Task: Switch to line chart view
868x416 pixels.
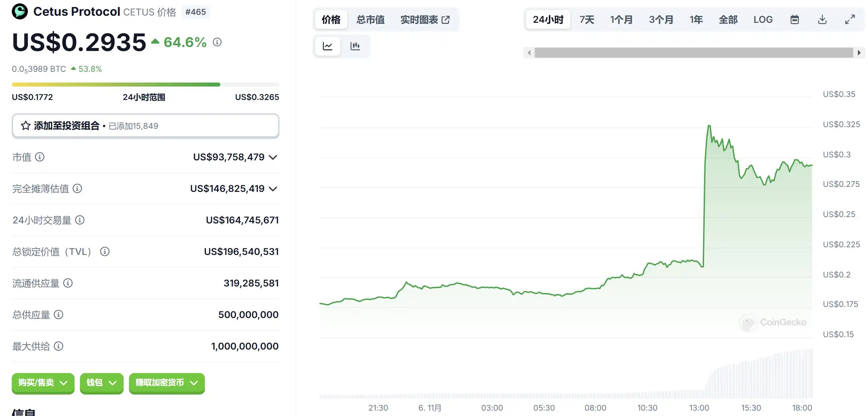Action: tap(327, 46)
